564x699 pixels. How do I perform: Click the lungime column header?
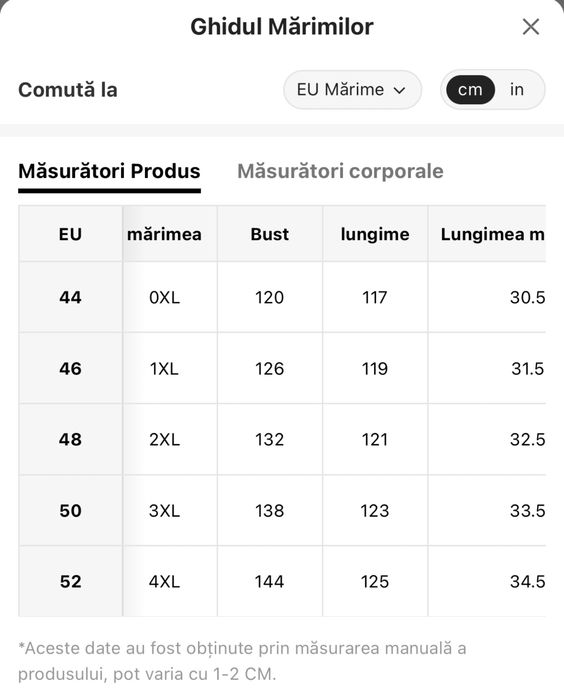375,234
